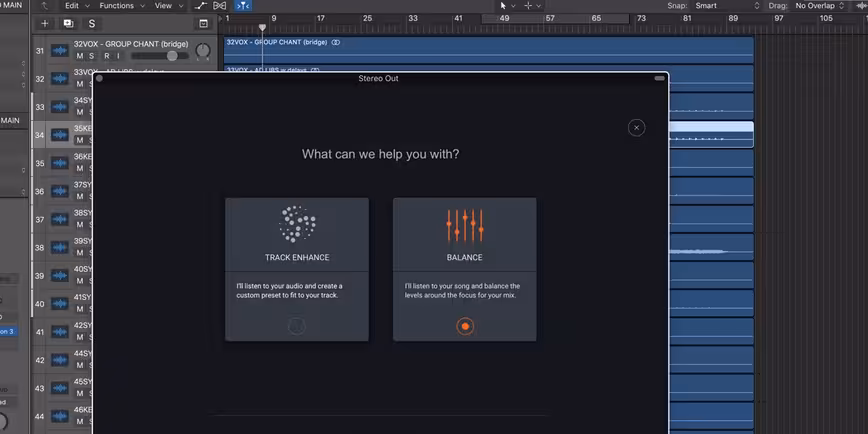This screenshot has height=434, width=868.
Task: Click the audio icon of track 34
Action: click(59, 135)
